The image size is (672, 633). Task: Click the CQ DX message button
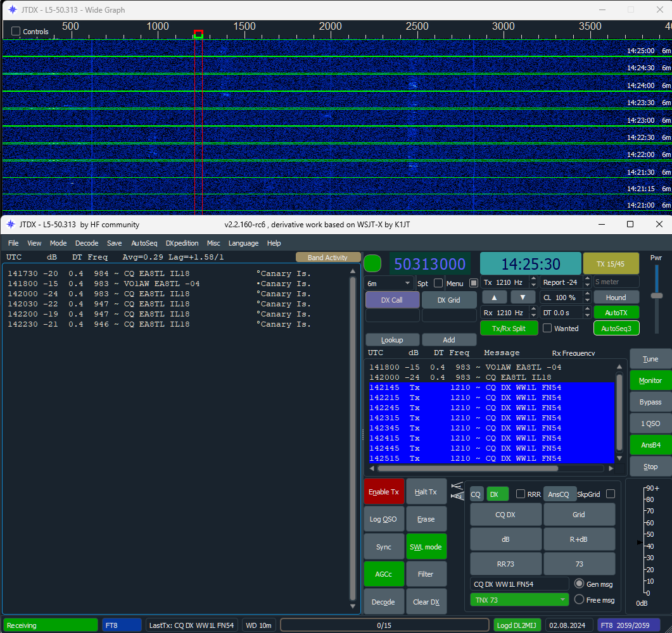pos(505,515)
